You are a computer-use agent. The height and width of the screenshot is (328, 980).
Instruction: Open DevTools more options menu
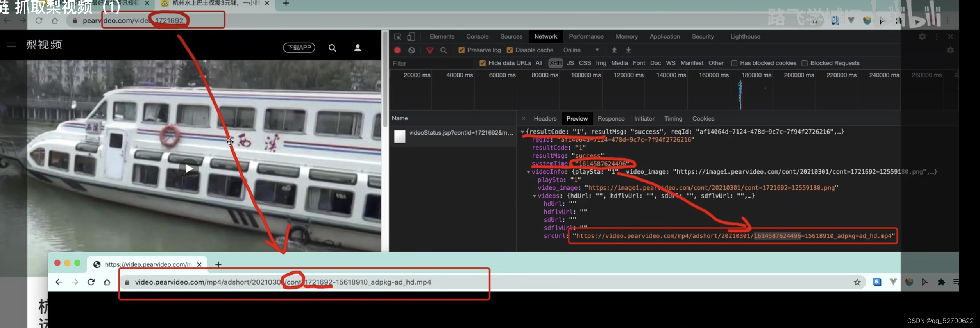tap(936, 36)
